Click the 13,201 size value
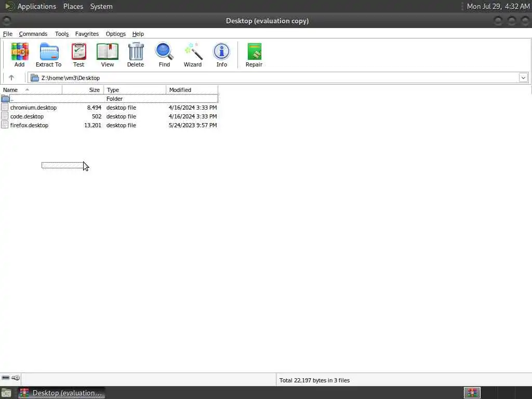 click(x=92, y=125)
